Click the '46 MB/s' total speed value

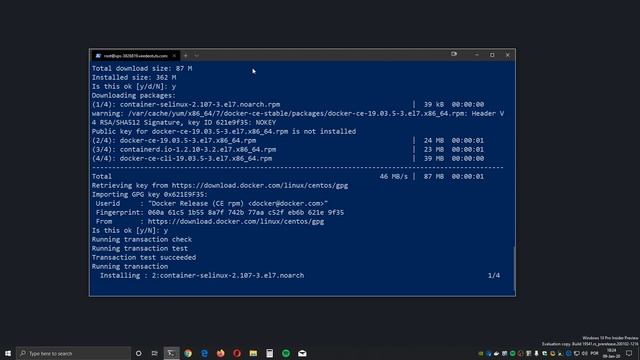point(393,176)
